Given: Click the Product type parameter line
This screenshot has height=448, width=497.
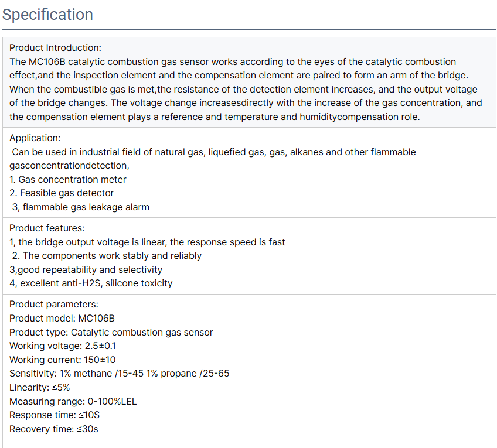Looking at the screenshot, I should pos(111,333).
